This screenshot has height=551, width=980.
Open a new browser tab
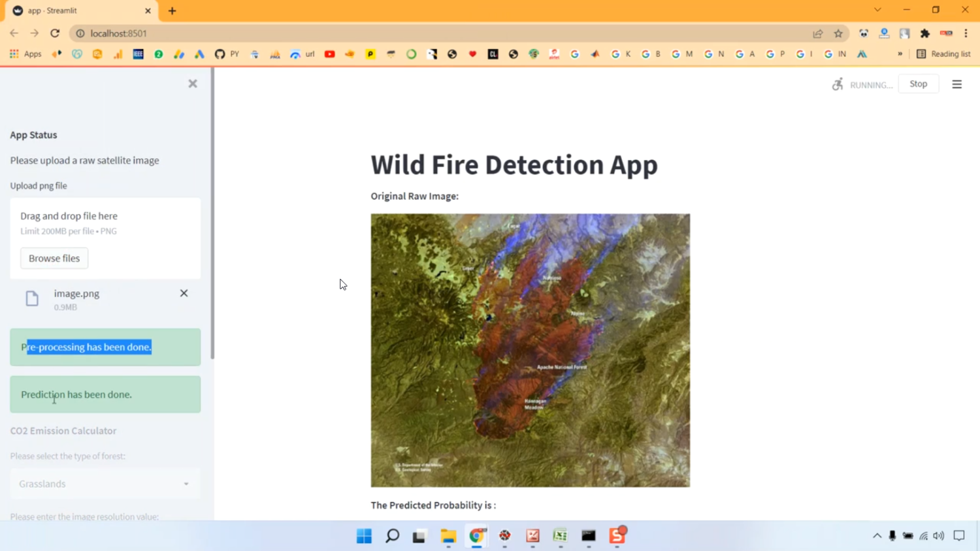(x=172, y=10)
